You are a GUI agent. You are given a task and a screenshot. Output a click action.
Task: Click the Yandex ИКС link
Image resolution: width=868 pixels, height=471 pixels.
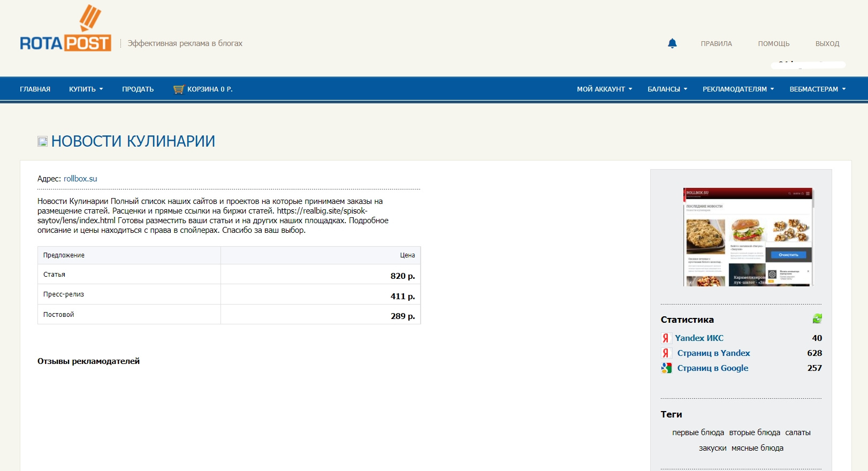(699, 338)
